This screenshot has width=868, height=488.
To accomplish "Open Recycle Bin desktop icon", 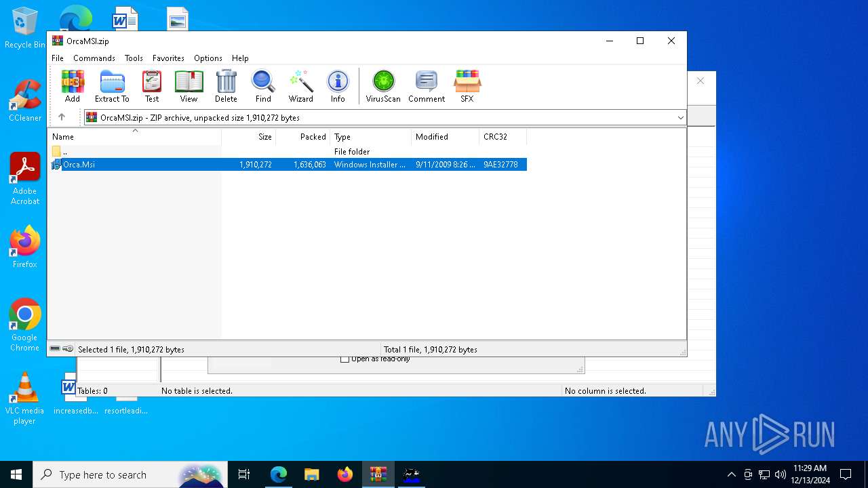I will tap(25, 28).
